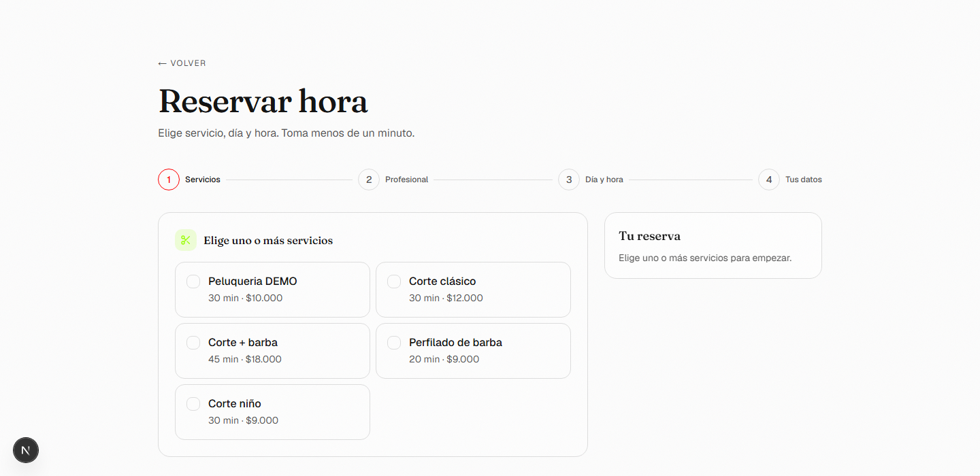Viewport: 980px width, 476px height.
Task: Click the Día y hora step label
Action: (x=604, y=180)
